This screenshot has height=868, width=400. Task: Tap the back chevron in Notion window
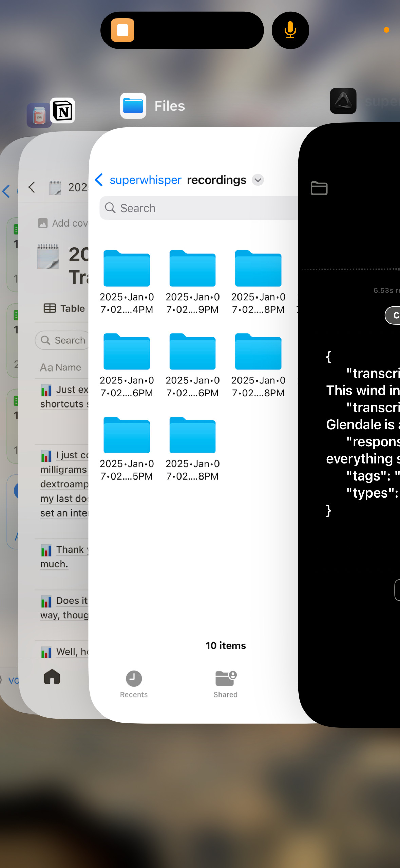click(x=32, y=187)
